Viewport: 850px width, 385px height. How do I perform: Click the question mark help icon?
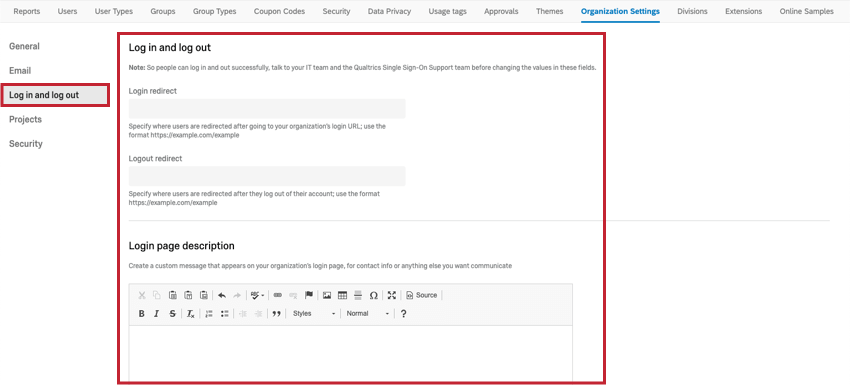tap(403, 313)
